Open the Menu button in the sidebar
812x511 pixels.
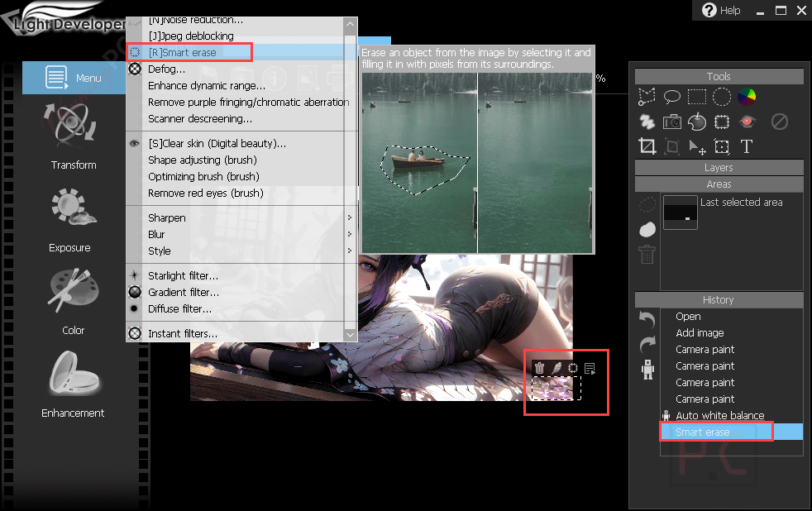[74, 78]
